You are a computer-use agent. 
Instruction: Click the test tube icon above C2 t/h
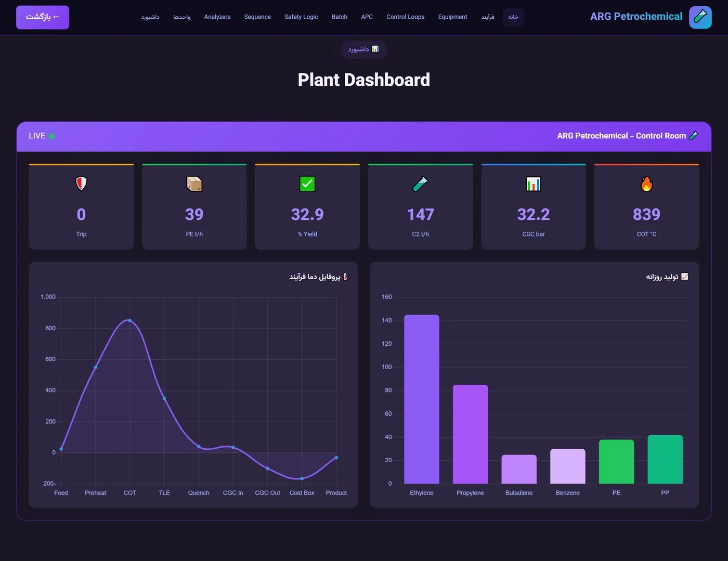[420, 184]
